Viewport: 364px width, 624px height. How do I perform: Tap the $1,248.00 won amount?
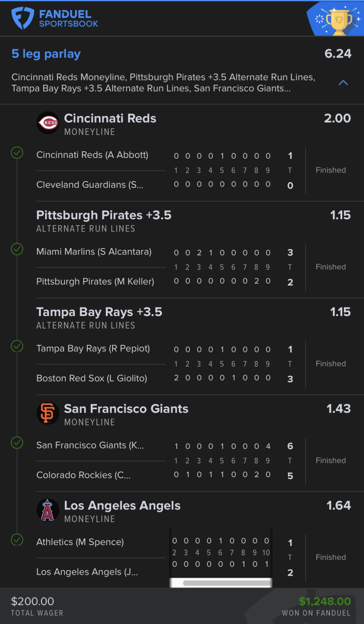pos(325,601)
